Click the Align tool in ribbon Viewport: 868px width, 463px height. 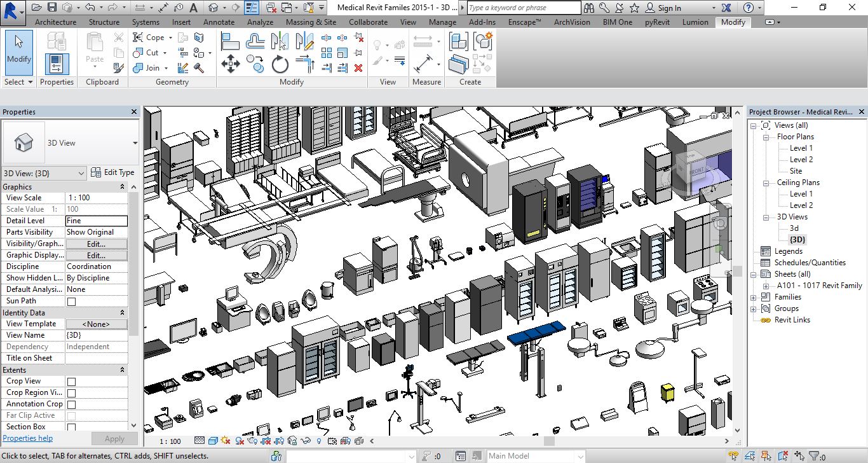[230, 42]
